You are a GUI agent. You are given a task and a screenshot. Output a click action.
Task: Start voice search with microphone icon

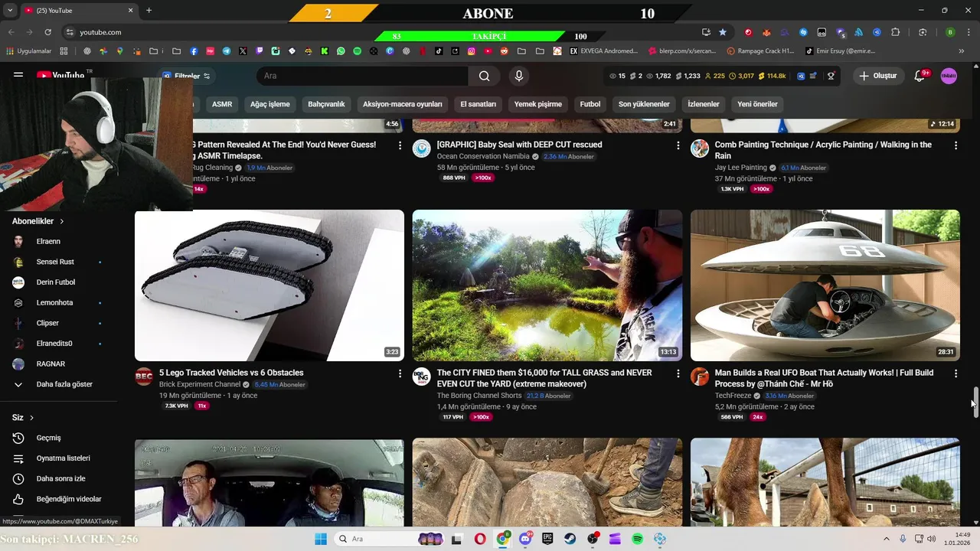tap(519, 76)
